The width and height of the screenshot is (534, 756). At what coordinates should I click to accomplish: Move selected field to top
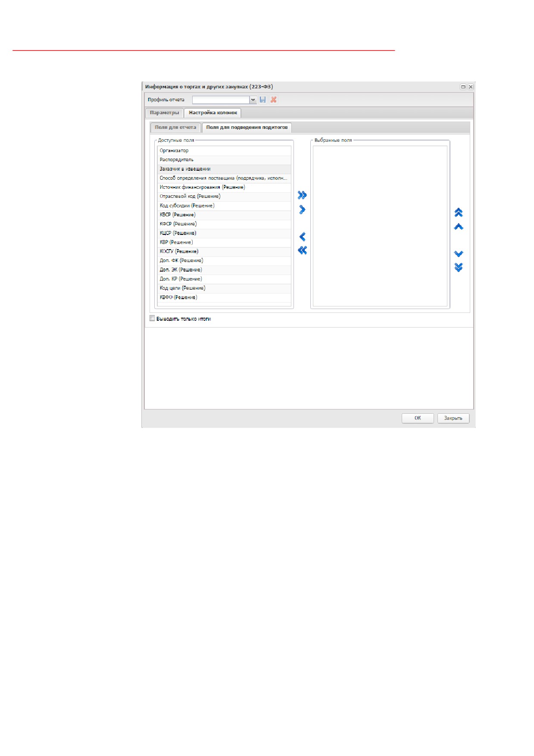(x=459, y=212)
